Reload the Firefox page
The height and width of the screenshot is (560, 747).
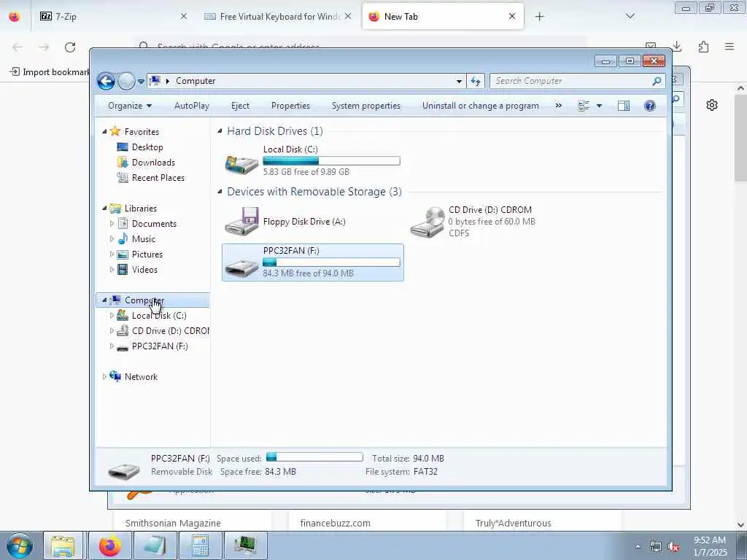coord(70,47)
